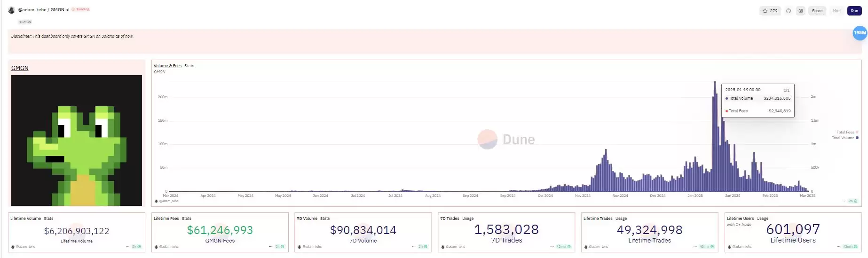Open the ellipsis menu on Lifetime Volume card

(x=127, y=247)
